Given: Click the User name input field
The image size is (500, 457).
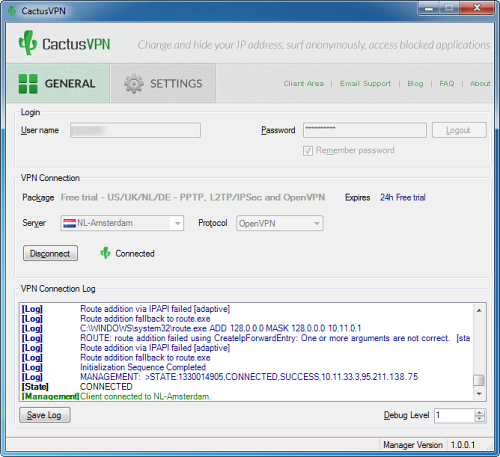Looking at the screenshot, I should [135, 130].
